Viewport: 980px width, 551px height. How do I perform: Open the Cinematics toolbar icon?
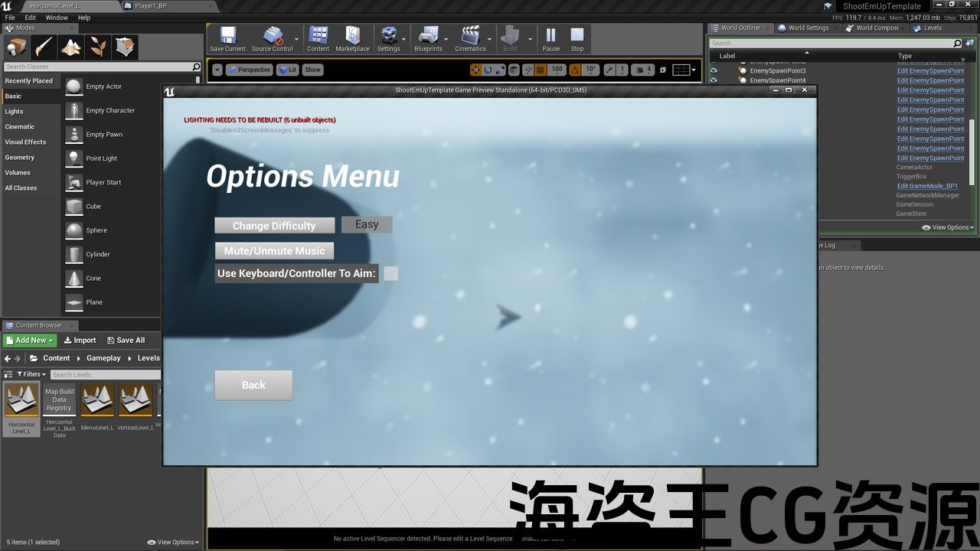tap(470, 38)
